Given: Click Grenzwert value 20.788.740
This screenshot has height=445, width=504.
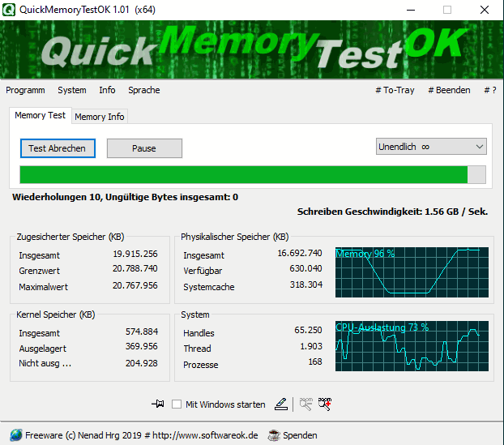Looking at the screenshot, I should (x=135, y=268).
